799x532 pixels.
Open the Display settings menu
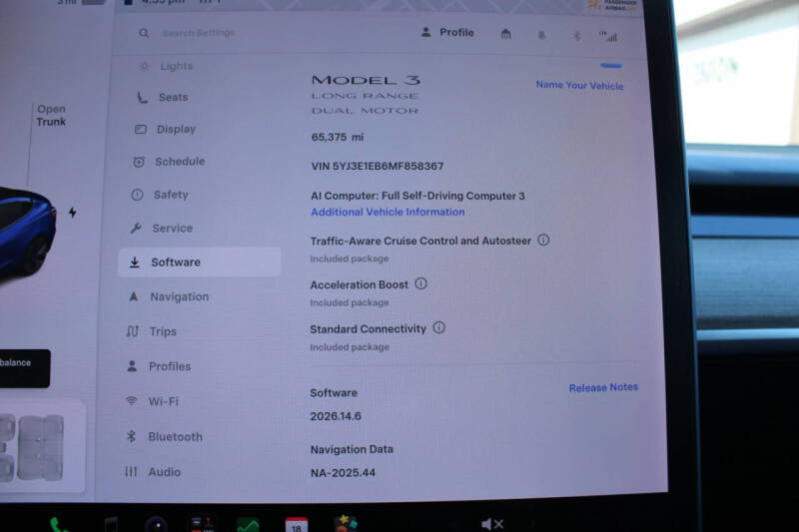[x=165, y=129]
